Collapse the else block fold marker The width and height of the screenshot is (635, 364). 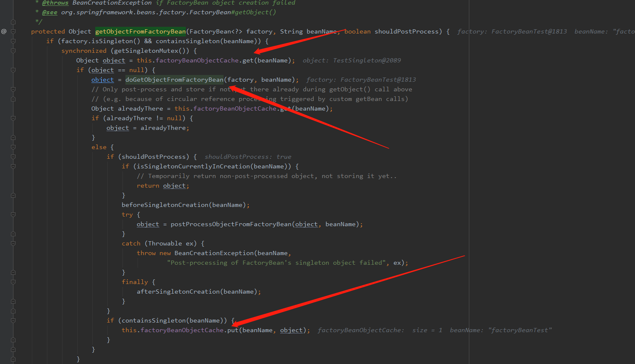[x=13, y=147]
